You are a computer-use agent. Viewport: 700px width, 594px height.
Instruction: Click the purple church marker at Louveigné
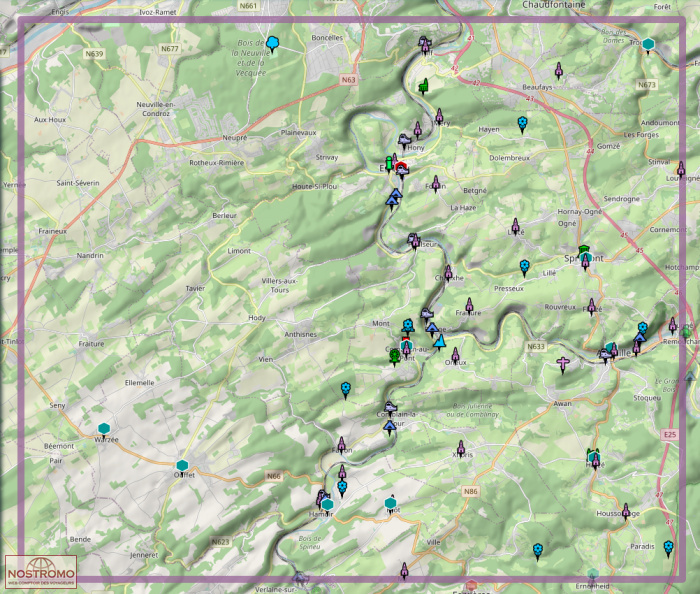tap(681, 170)
